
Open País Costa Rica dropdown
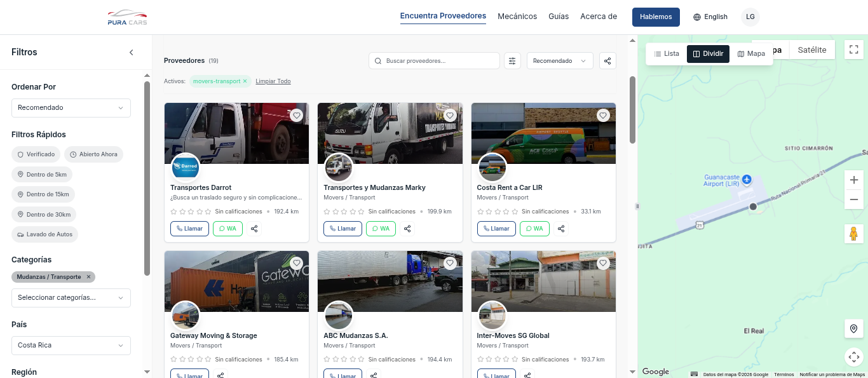coord(71,345)
